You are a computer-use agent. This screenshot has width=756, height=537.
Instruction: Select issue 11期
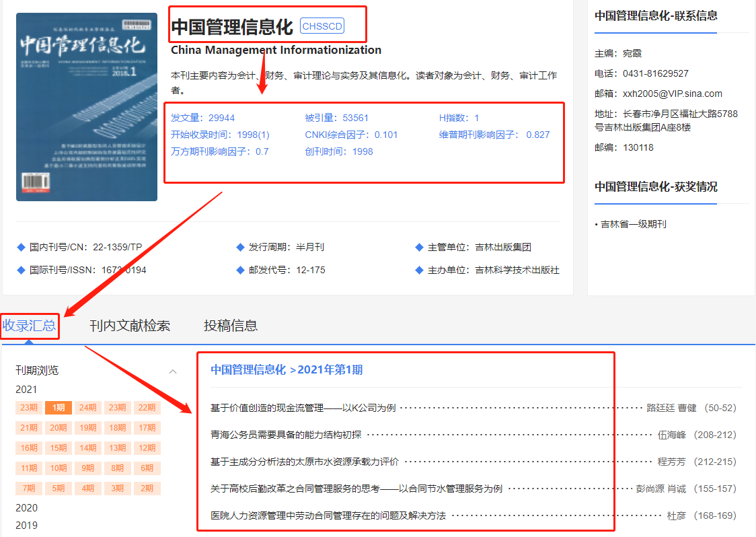coord(29,468)
